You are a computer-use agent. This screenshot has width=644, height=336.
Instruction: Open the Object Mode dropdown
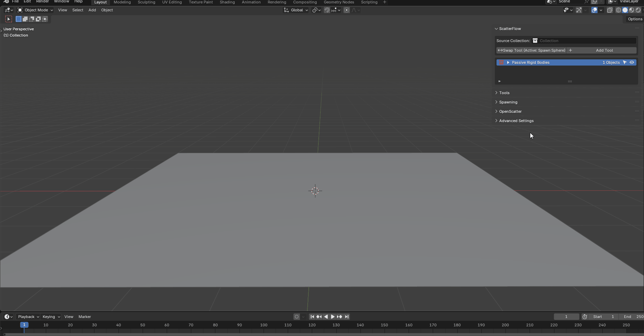click(35, 10)
